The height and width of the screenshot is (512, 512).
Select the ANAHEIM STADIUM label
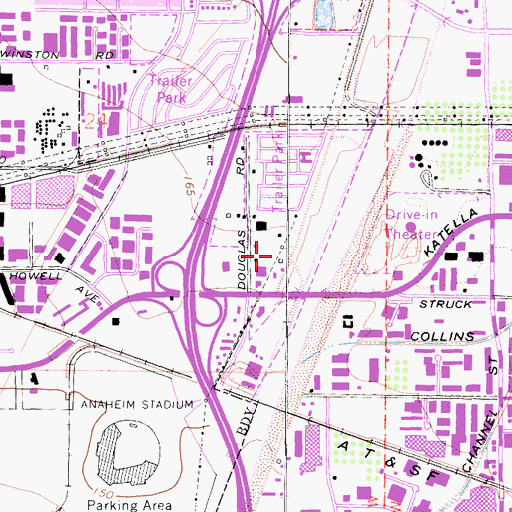(137, 405)
